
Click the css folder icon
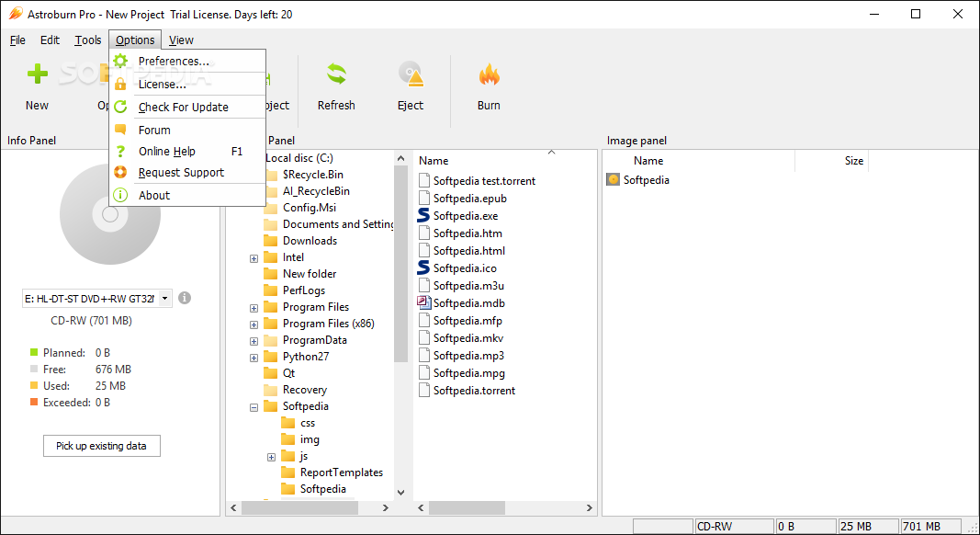point(288,423)
